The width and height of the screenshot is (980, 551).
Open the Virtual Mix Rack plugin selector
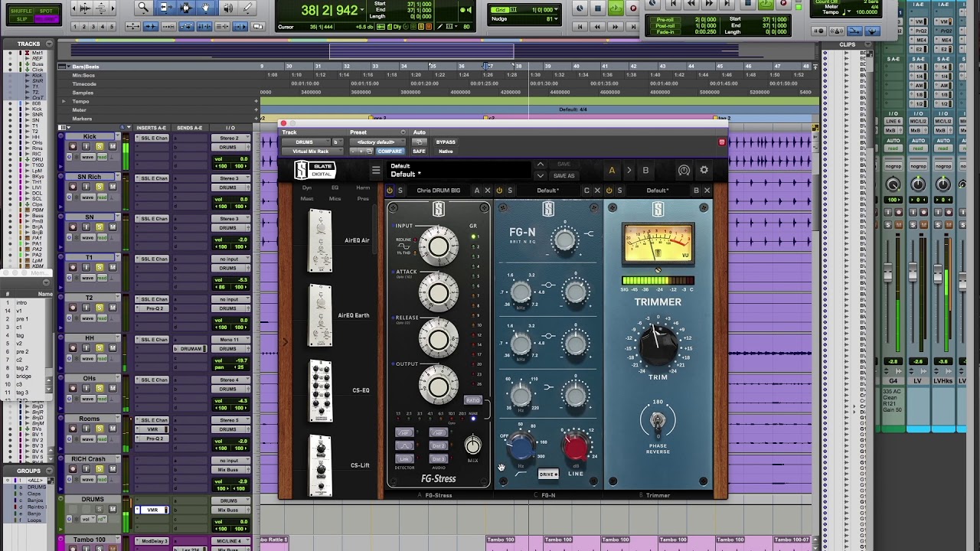[x=311, y=152]
